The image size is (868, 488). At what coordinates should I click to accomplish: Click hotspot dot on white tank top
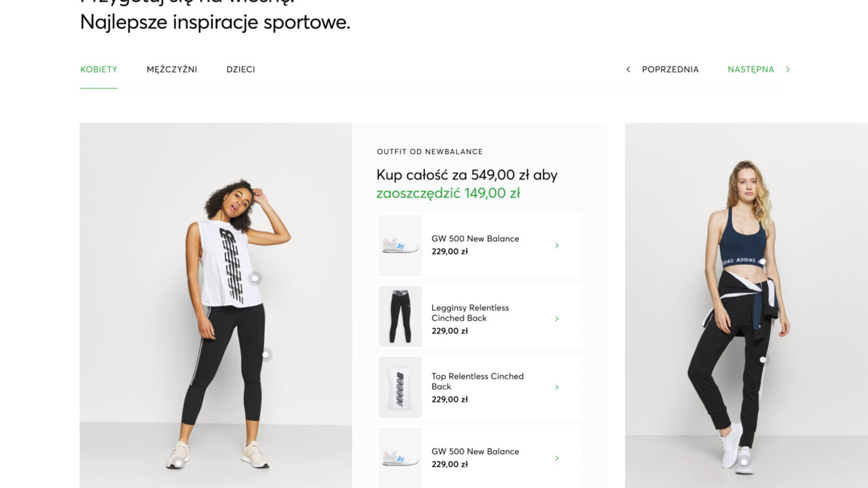click(255, 278)
